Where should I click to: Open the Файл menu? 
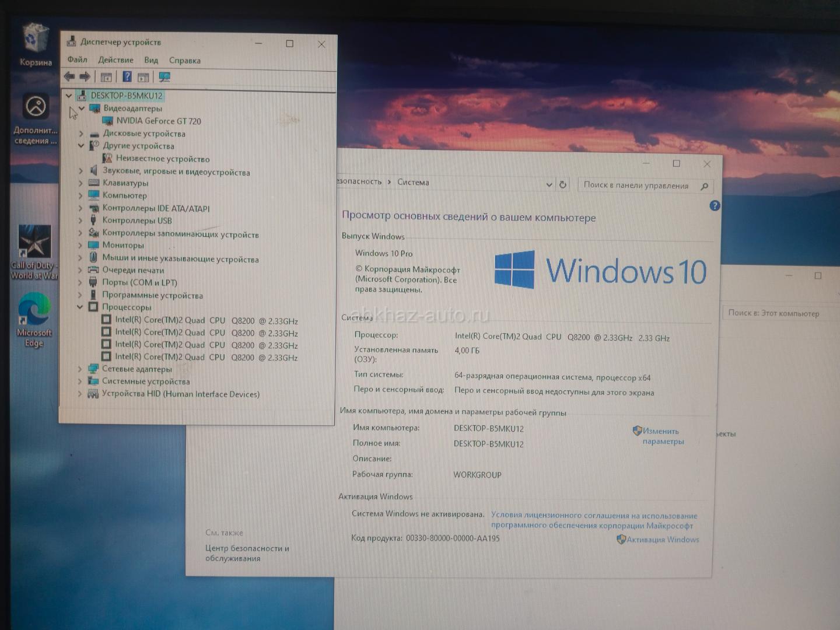[77, 60]
